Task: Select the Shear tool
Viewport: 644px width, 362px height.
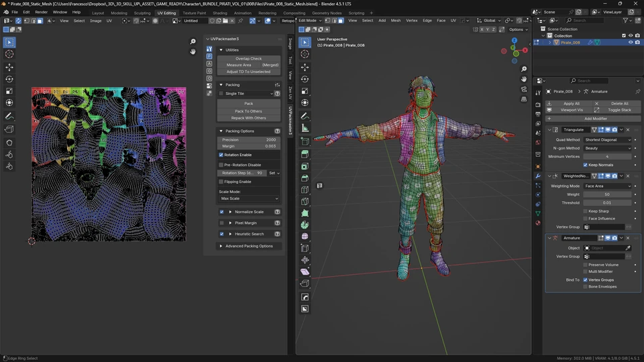Action: (x=305, y=271)
